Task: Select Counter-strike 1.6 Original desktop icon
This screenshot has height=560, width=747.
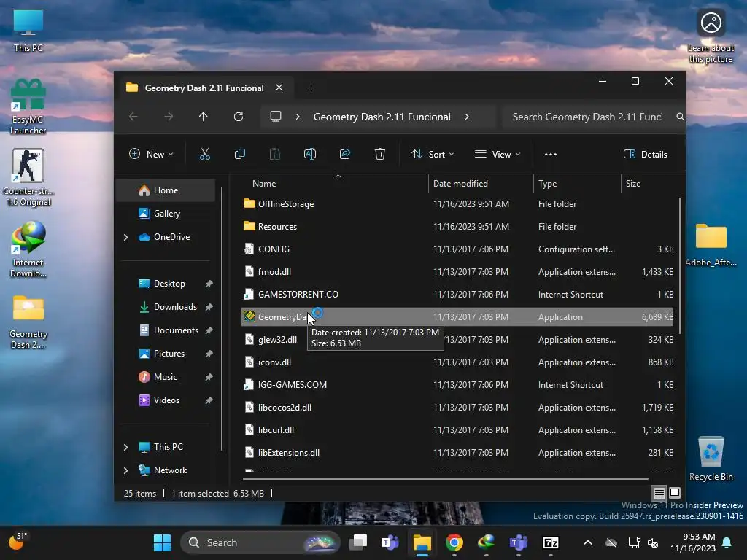Action: point(28,177)
